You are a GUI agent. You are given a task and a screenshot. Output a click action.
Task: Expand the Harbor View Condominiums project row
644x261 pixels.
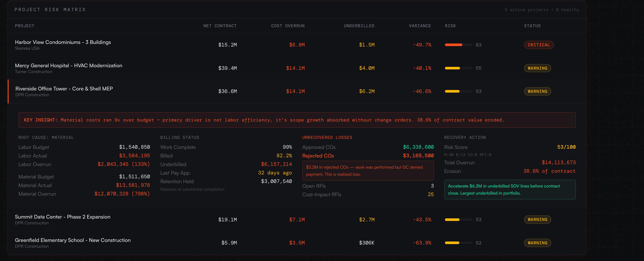pos(63,42)
